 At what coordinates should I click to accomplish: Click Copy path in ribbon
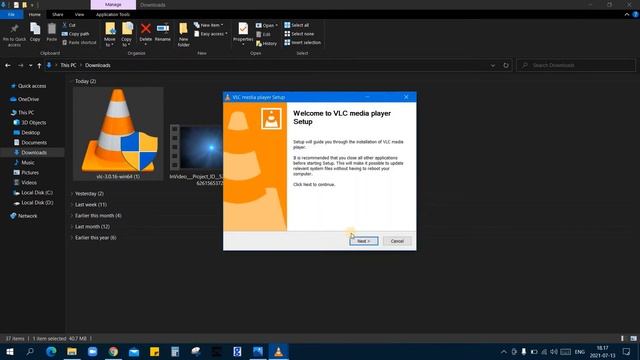76,34
